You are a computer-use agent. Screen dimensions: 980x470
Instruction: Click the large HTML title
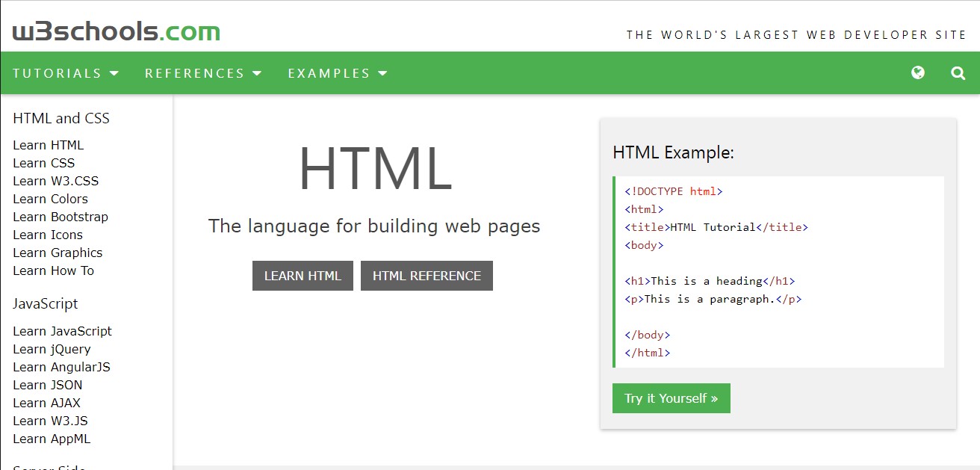[375, 169]
